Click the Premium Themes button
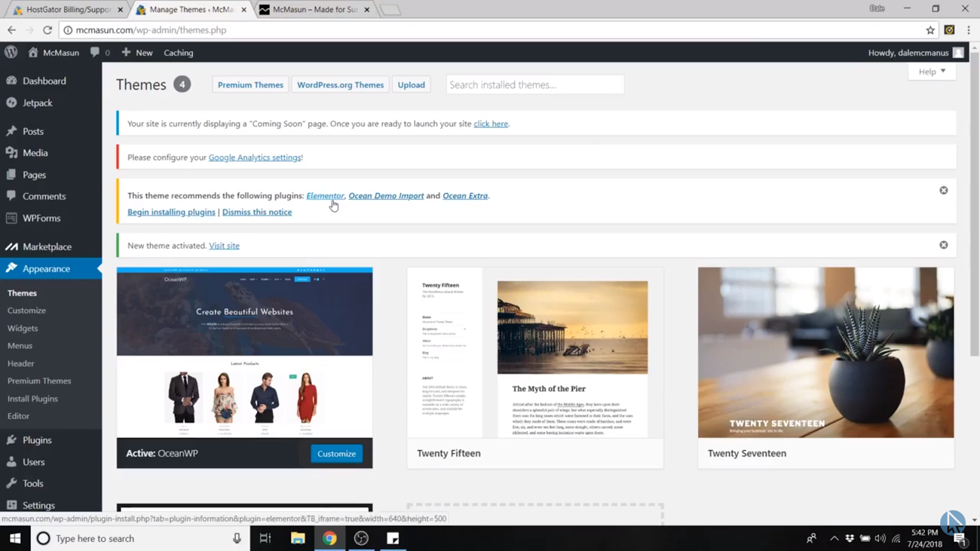This screenshot has height=551, width=980. 251,85
